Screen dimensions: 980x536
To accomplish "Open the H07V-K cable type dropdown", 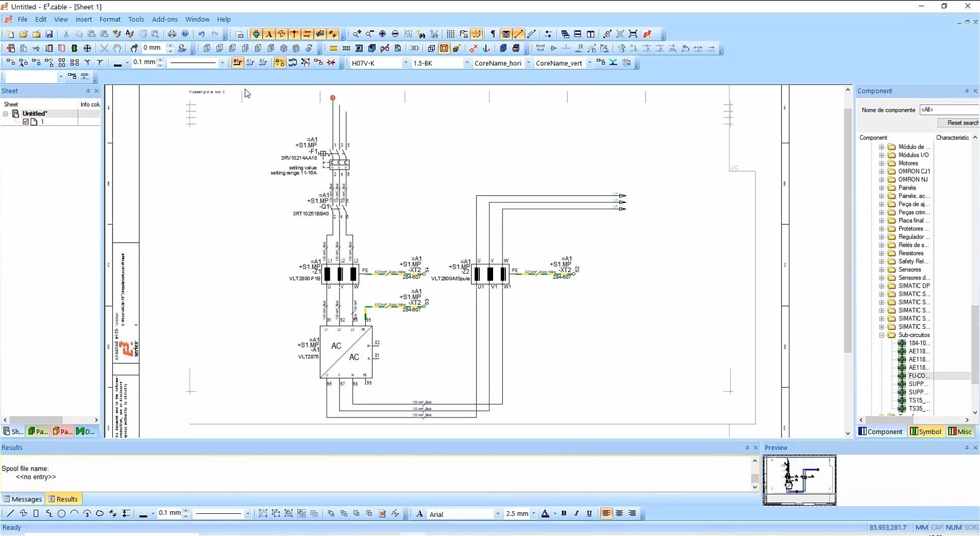I will click(x=405, y=63).
